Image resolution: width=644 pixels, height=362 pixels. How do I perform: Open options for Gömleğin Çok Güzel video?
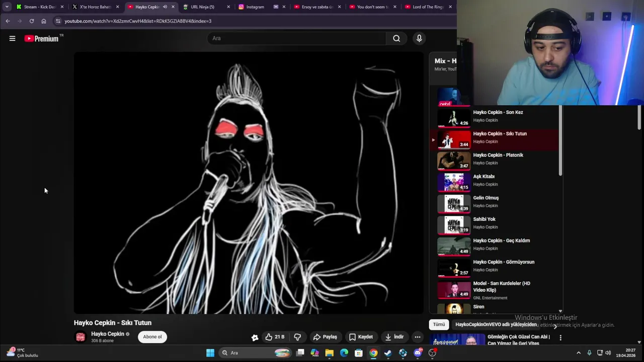click(x=560, y=338)
